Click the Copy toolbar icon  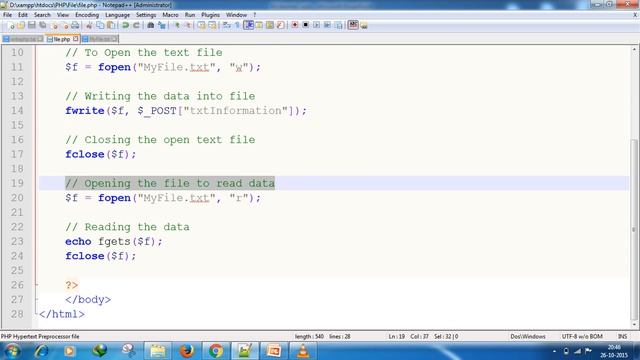point(100,25)
